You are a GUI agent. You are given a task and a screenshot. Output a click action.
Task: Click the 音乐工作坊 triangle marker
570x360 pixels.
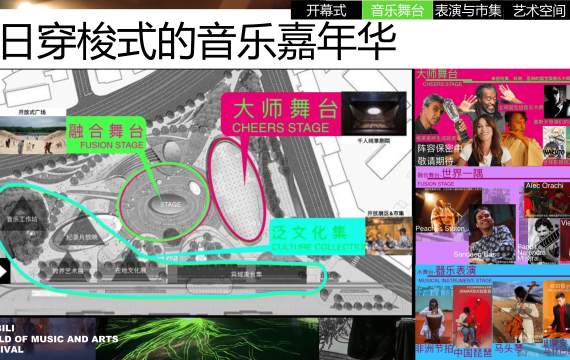pyautogui.click(x=23, y=215)
